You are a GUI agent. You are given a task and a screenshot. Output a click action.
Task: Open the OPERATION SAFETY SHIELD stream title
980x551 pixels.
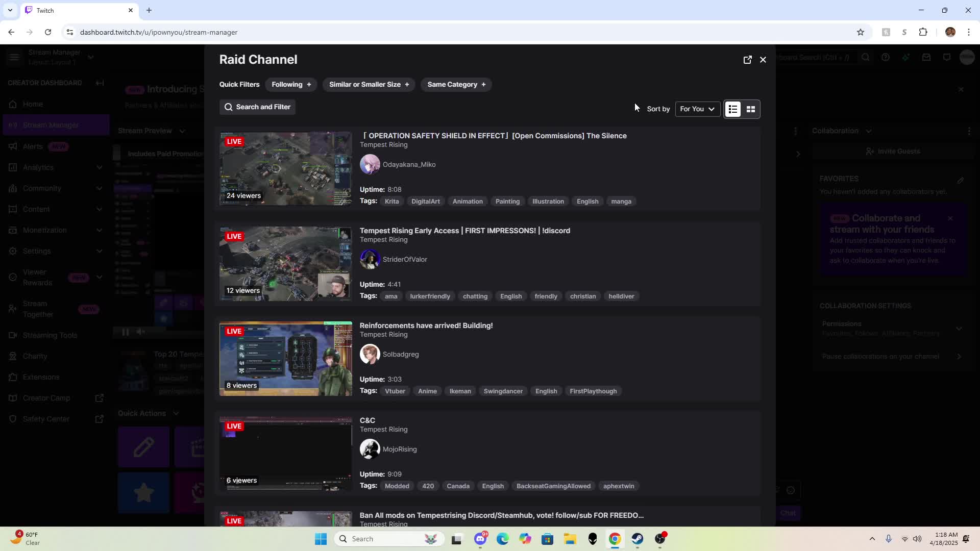click(x=493, y=136)
